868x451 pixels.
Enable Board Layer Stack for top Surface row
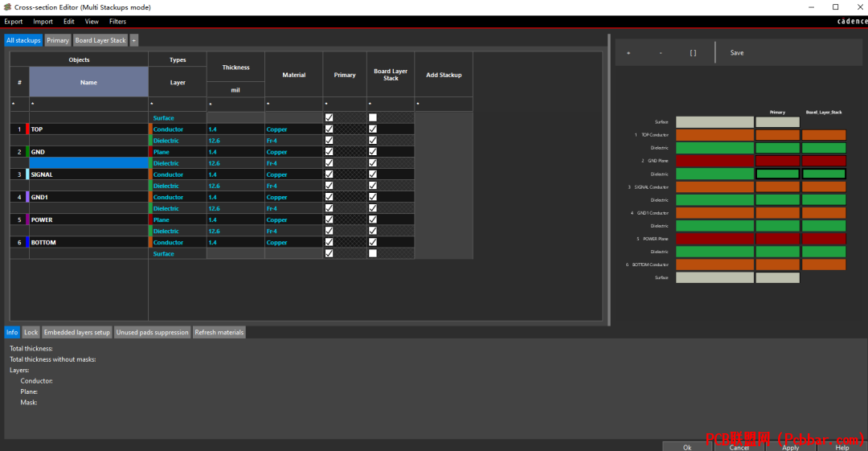tap(373, 117)
